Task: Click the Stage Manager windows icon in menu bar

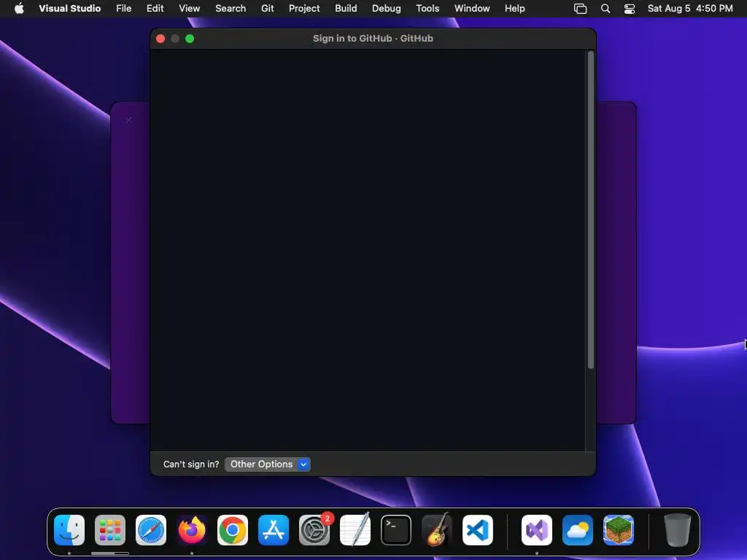Action: [580, 9]
